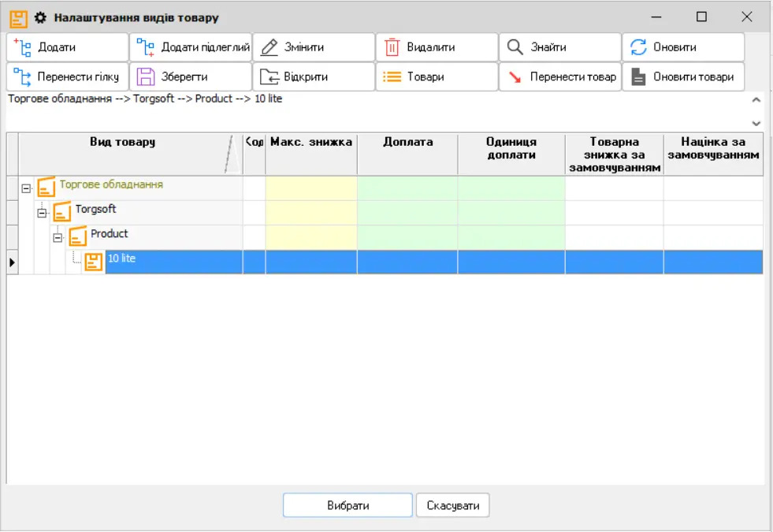This screenshot has width=773, height=532.
Task: Click the Додати підлеглий icon
Action: pos(146,47)
